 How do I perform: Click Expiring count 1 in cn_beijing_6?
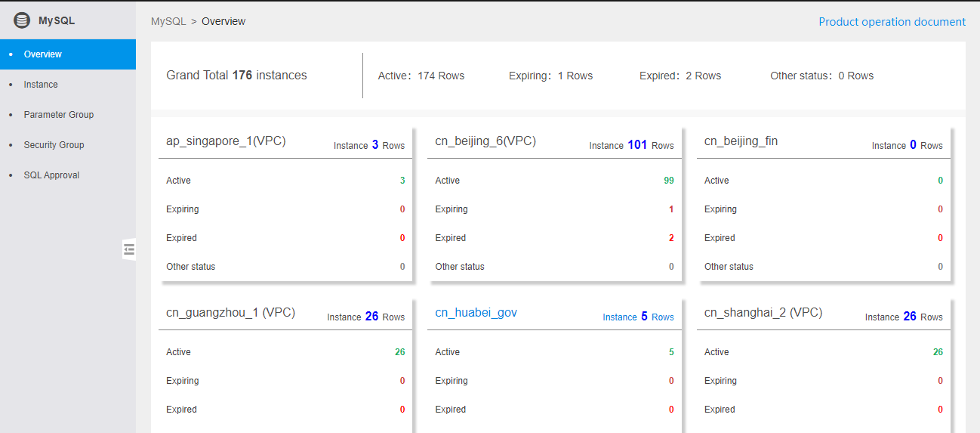coord(671,209)
